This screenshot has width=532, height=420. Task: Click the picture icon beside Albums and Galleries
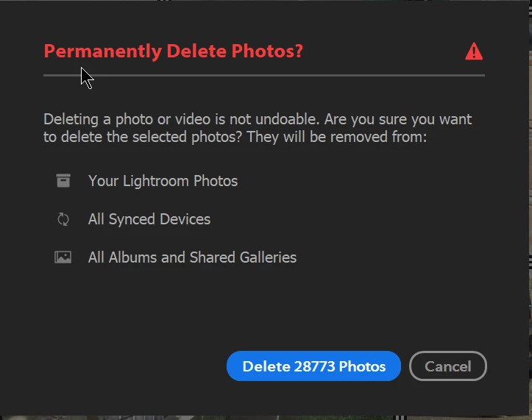pos(63,257)
